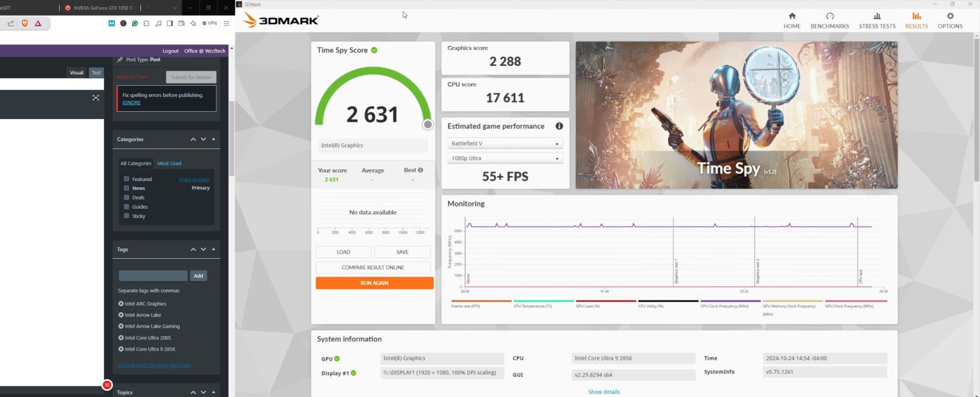Click the tag input field
Viewport: 980px width, 397px height.
pos(153,276)
